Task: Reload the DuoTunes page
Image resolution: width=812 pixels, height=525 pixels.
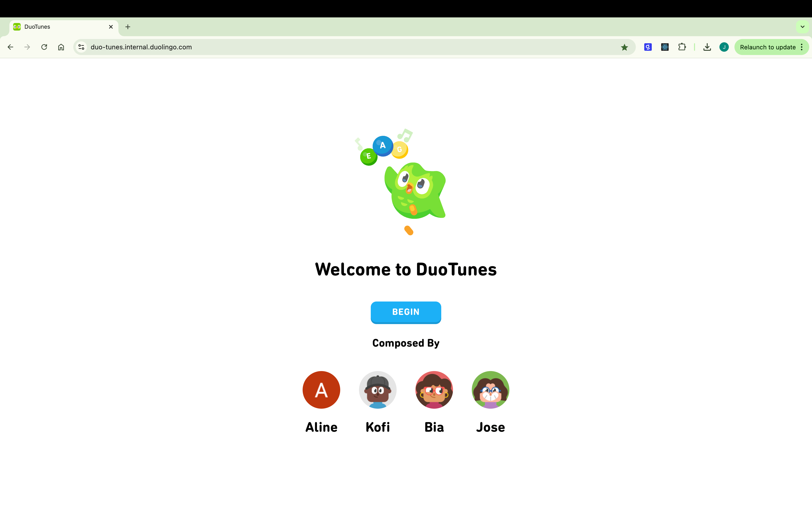Action: pyautogui.click(x=44, y=47)
